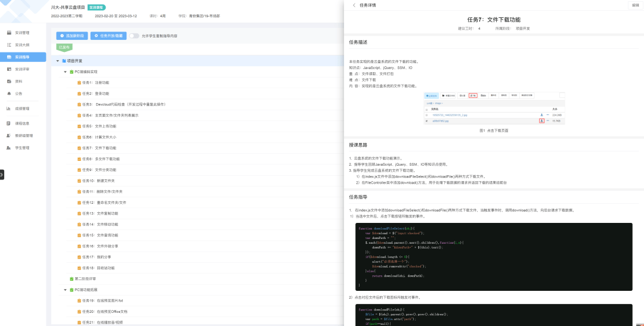Screen dimensions: 644x326
Task: Click green icon of 第二阶段评审
Action: coord(72,279)
